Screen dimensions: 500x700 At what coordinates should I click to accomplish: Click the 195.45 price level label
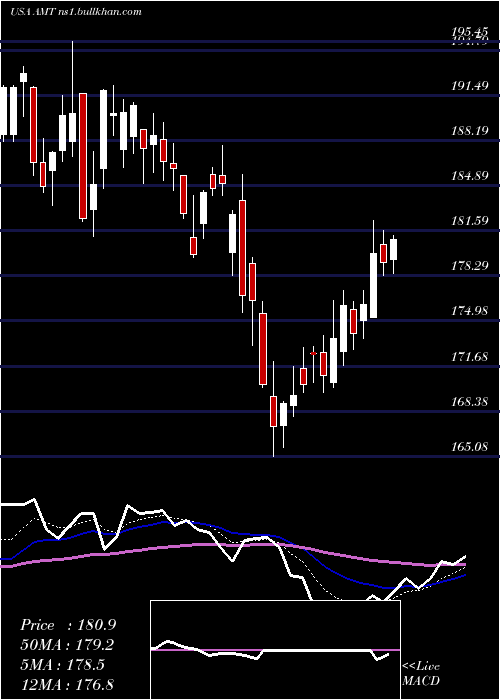tap(469, 32)
